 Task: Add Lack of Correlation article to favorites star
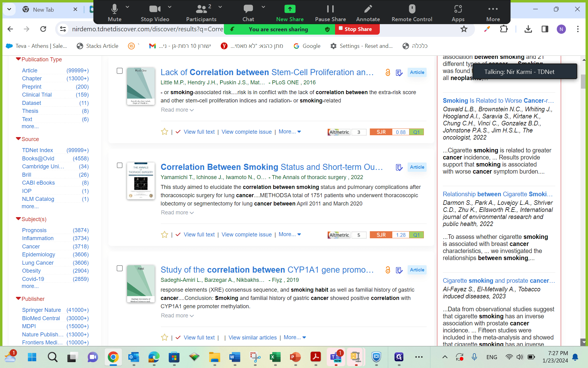164,132
